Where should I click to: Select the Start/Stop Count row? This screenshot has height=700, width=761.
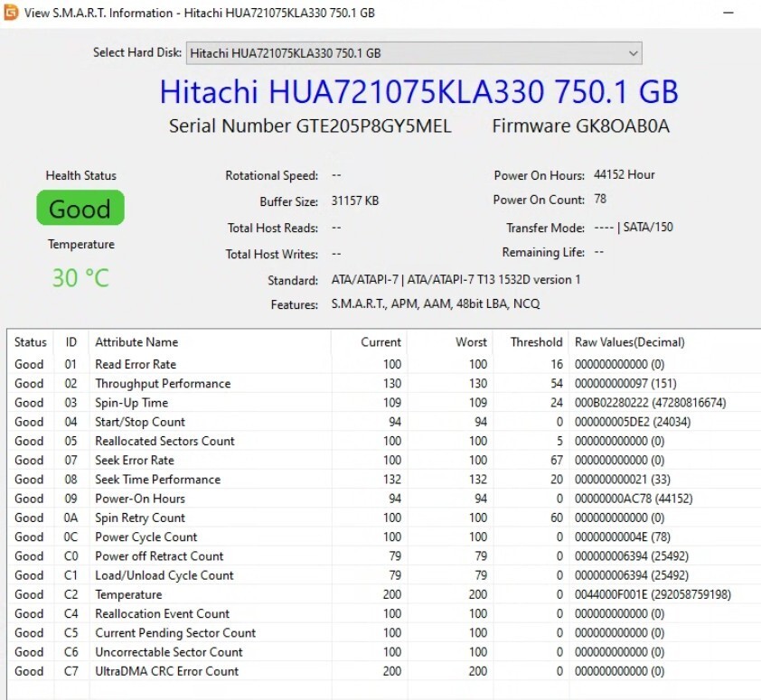(384, 422)
